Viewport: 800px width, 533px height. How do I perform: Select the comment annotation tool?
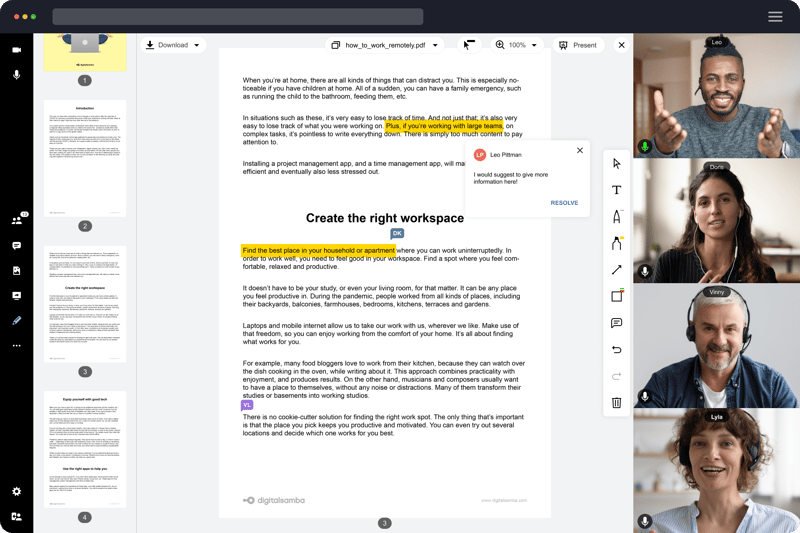point(616,323)
